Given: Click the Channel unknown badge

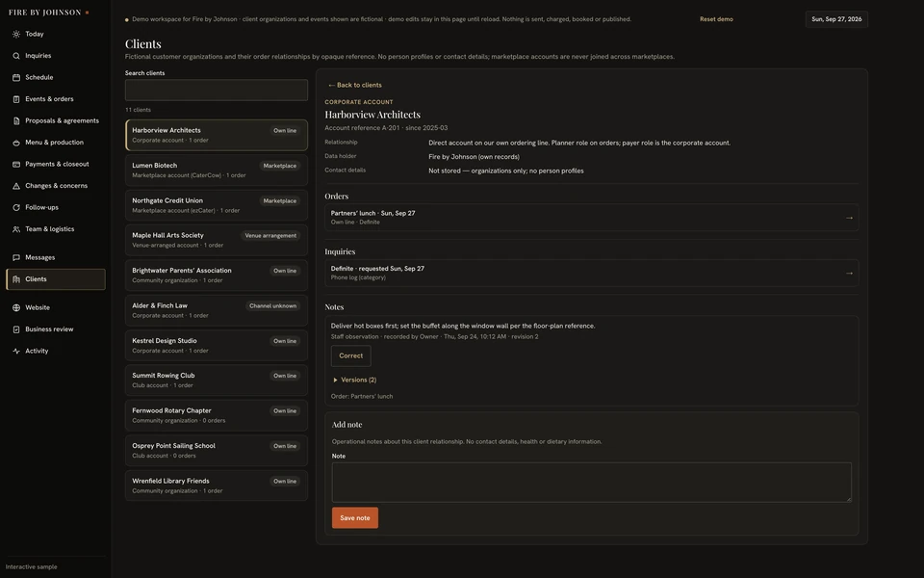Looking at the screenshot, I should pyautogui.click(x=272, y=306).
